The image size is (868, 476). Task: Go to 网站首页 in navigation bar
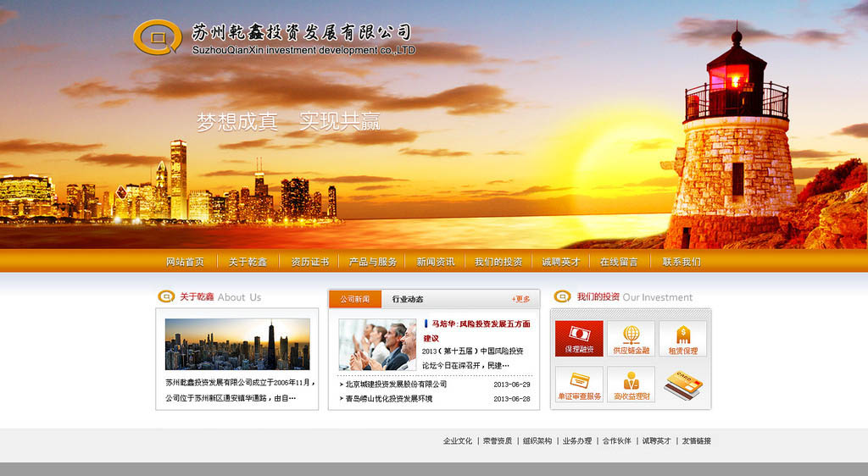pyautogui.click(x=185, y=262)
